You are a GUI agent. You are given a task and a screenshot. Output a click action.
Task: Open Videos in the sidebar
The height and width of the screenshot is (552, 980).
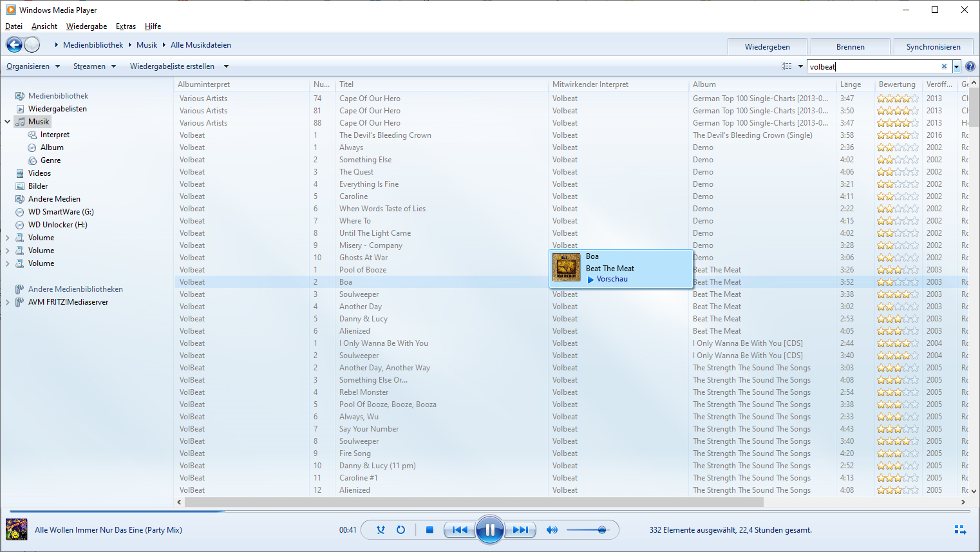coord(39,173)
